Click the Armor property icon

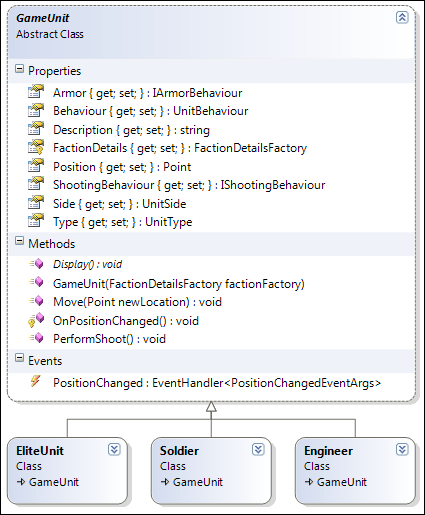(x=36, y=92)
